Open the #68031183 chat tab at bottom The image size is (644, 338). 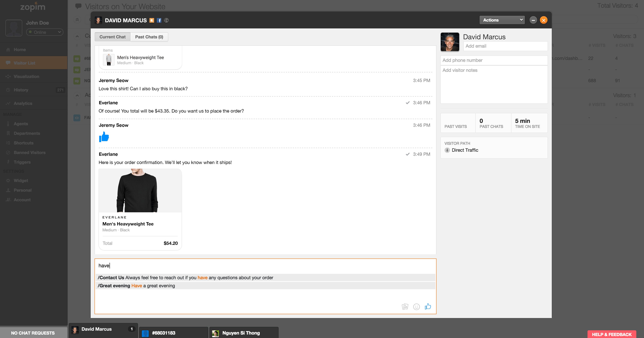point(173,332)
